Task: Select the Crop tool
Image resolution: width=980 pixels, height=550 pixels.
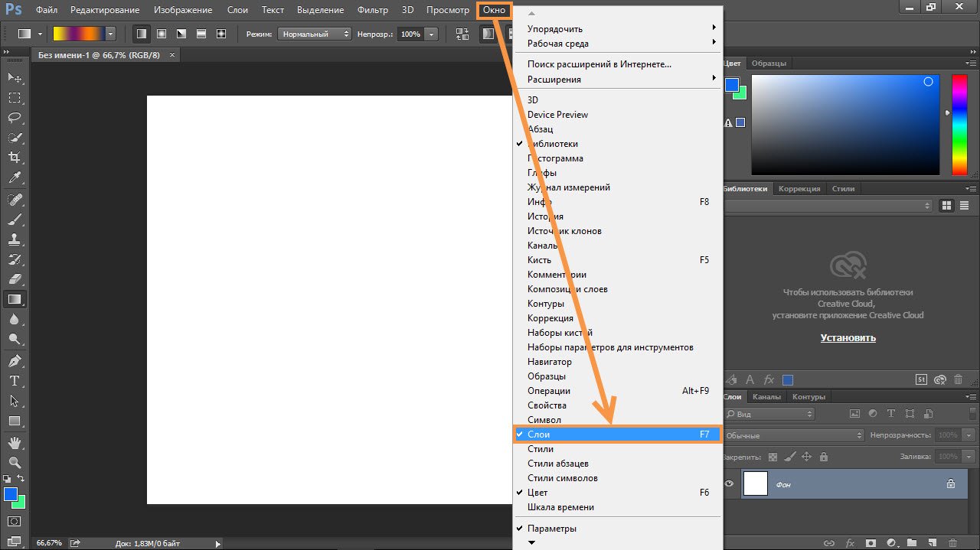Action: click(x=15, y=158)
